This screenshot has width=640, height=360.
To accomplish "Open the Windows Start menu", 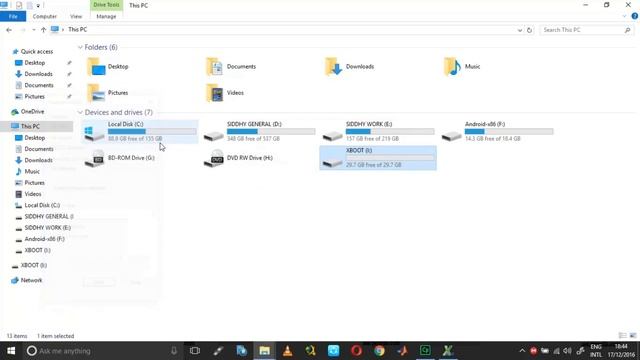I will tap(11, 351).
